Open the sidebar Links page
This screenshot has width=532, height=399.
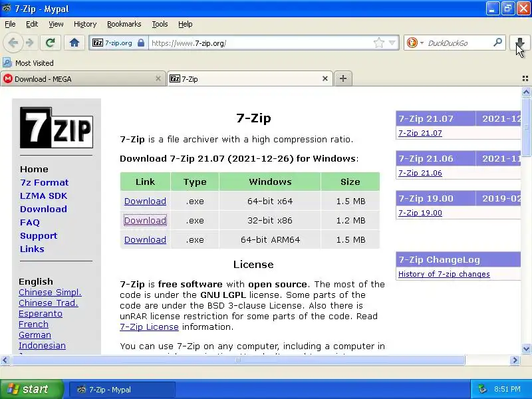coord(32,249)
